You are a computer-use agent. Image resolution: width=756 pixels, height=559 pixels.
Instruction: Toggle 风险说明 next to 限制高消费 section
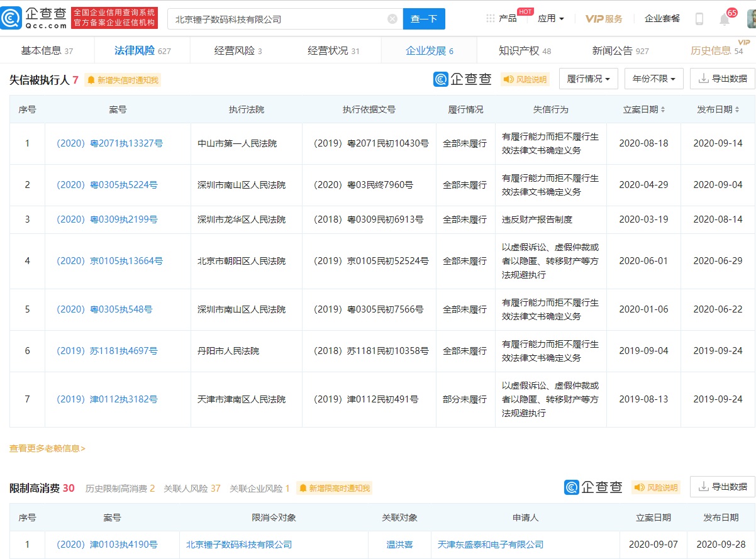656,487
